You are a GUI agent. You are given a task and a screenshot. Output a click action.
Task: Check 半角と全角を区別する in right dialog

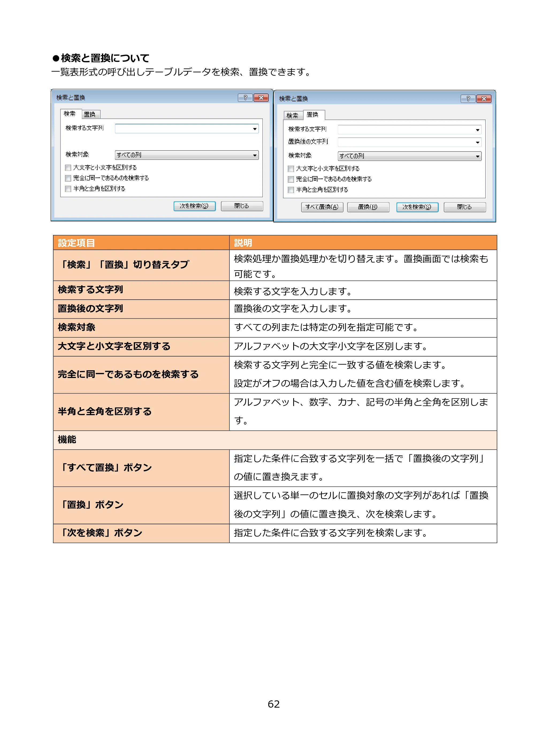pyautogui.click(x=291, y=190)
